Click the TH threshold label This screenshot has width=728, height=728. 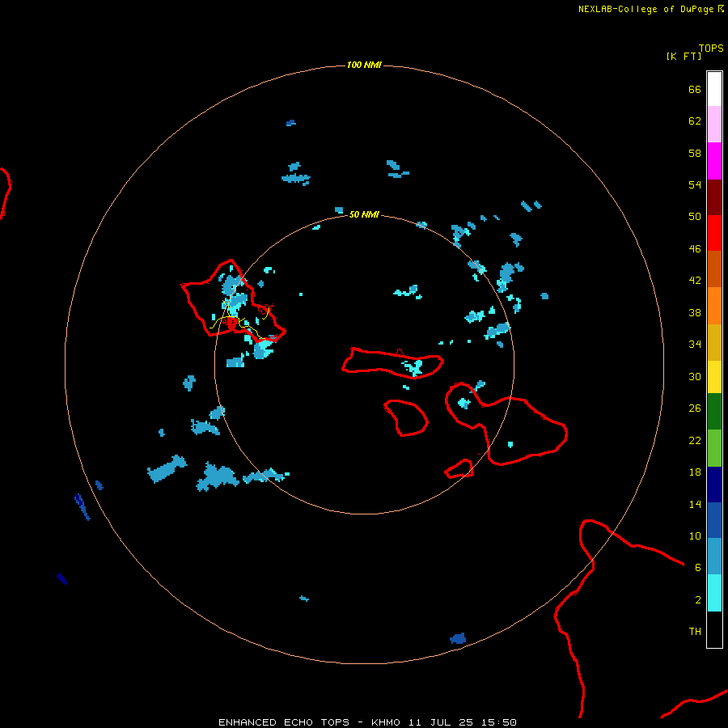[x=695, y=632]
